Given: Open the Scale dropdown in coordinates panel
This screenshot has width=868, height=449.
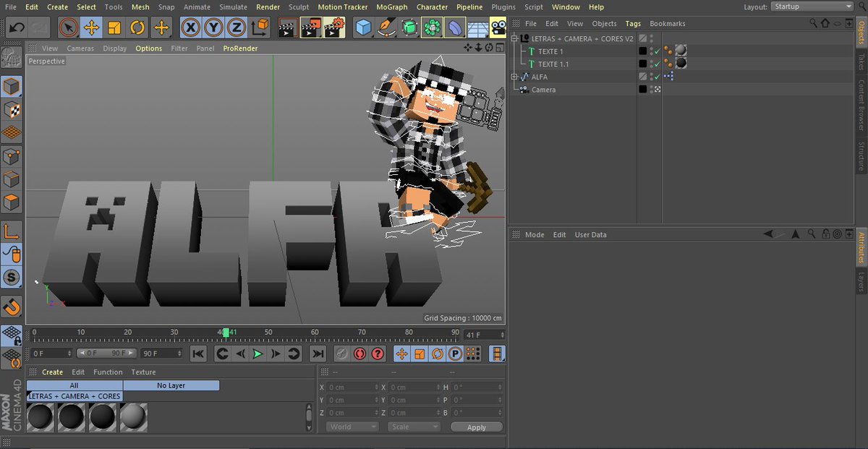Looking at the screenshot, I should 414,427.
